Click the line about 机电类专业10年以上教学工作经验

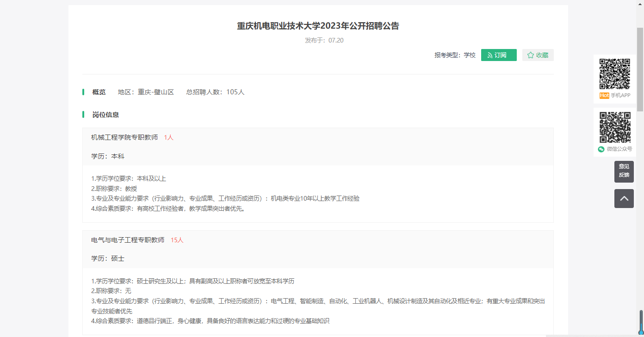tap(225, 198)
